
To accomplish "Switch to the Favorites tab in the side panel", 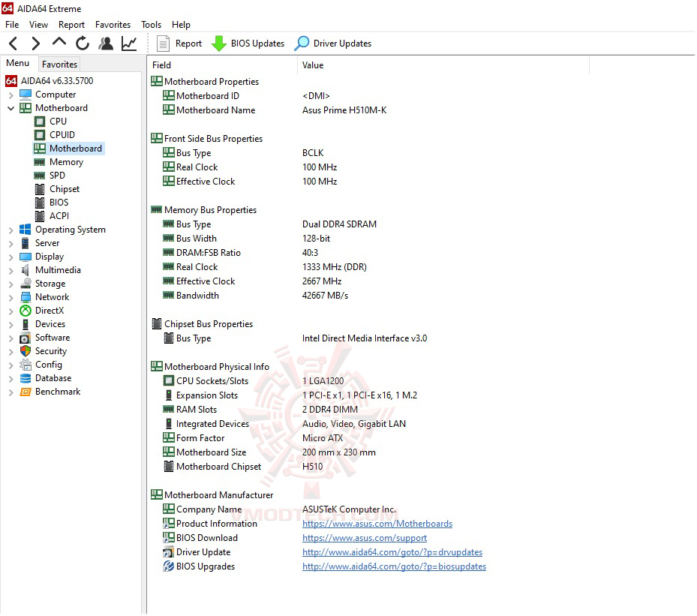I will [59, 65].
